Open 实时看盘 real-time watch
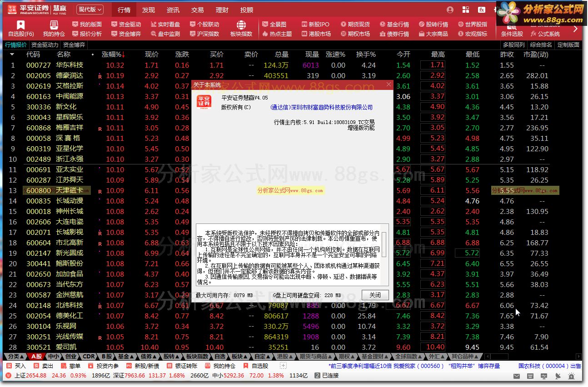Image resolution: width=588 pixels, height=387 pixels. click(x=164, y=24)
